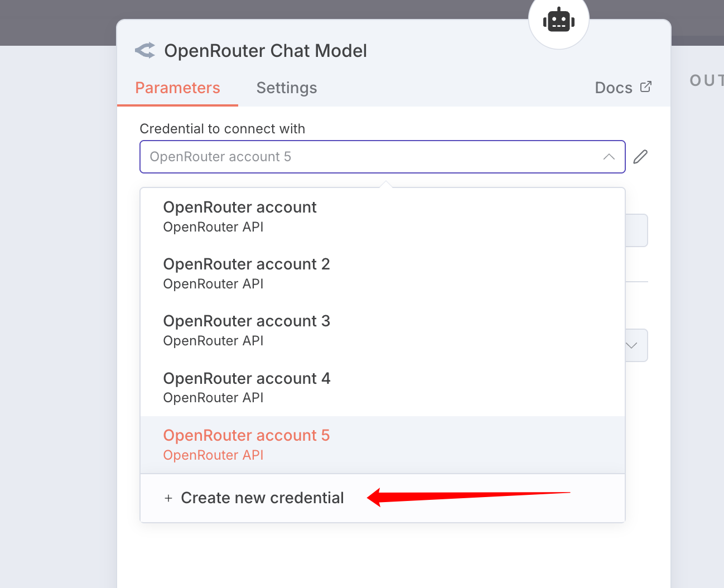Collapse the credential list with the chevron arrow
This screenshot has height=588, width=724.
click(609, 157)
